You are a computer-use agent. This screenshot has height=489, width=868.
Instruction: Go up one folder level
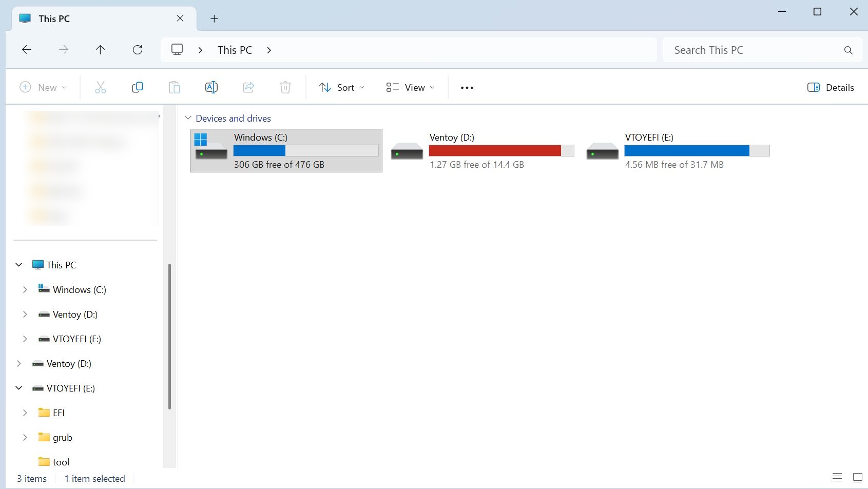[x=100, y=50]
